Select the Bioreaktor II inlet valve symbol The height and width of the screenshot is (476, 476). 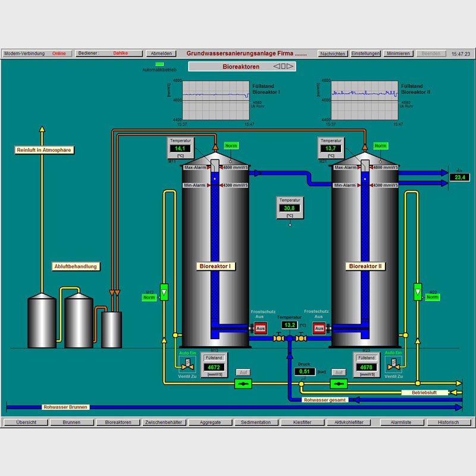(x=393, y=364)
